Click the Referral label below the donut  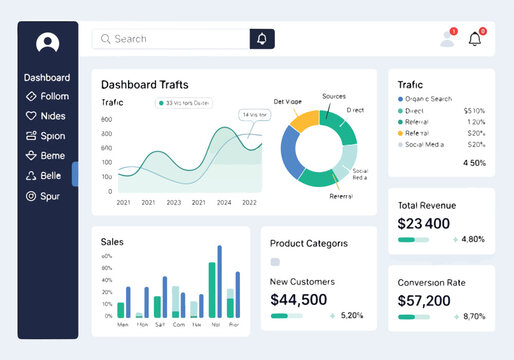pos(341,196)
